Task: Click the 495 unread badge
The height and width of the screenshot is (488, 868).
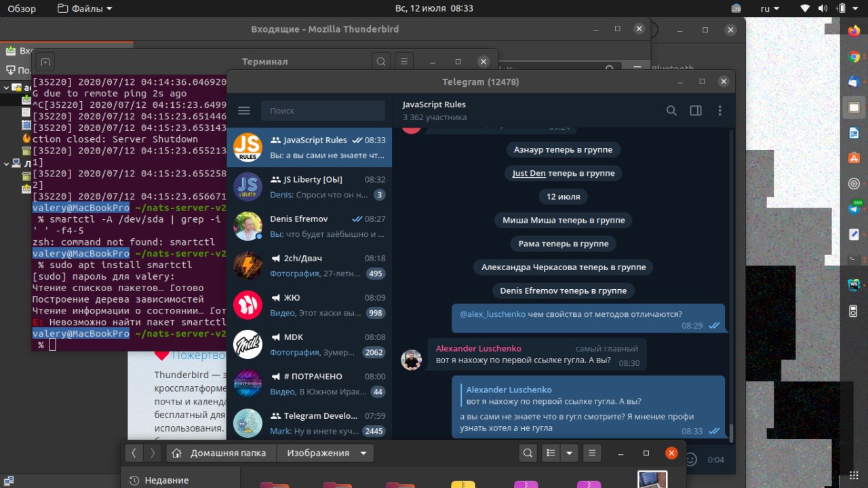Action: point(376,274)
